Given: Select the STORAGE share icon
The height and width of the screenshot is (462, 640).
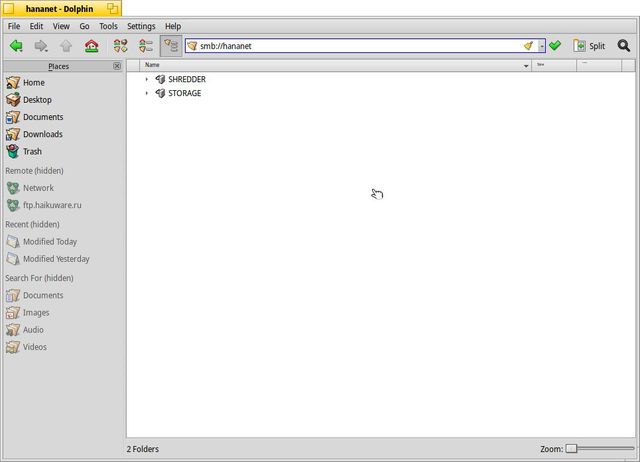Looking at the screenshot, I should coord(160,93).
